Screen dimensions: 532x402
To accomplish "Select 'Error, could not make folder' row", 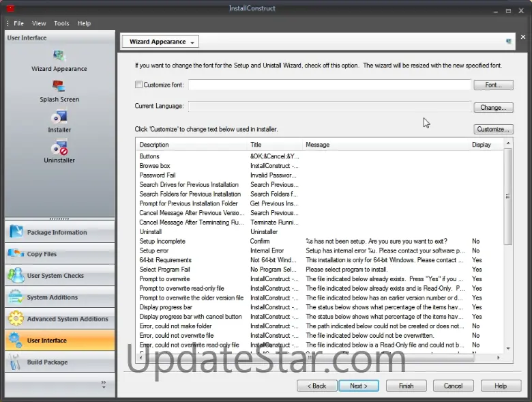I will [x=320, y=326].
